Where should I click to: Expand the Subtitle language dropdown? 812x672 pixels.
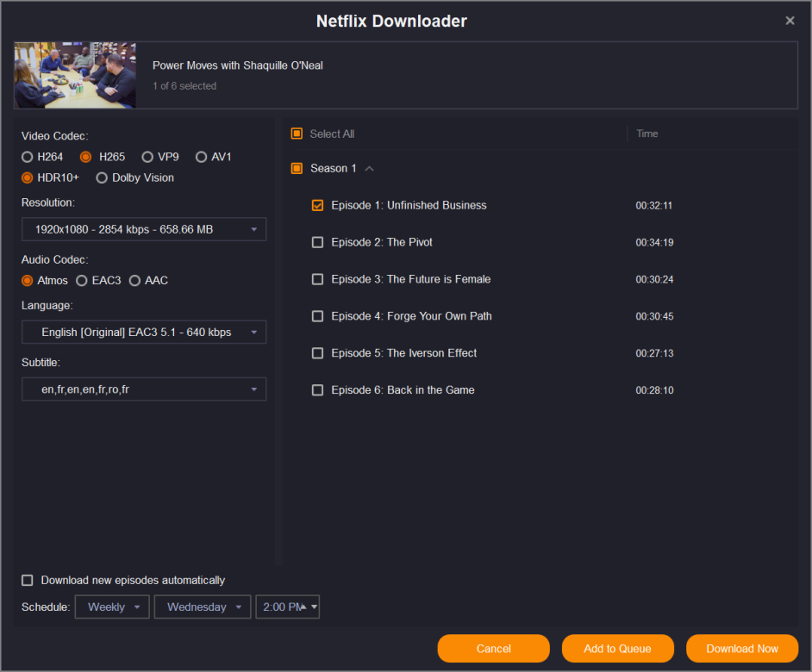[x=144, y=389]
